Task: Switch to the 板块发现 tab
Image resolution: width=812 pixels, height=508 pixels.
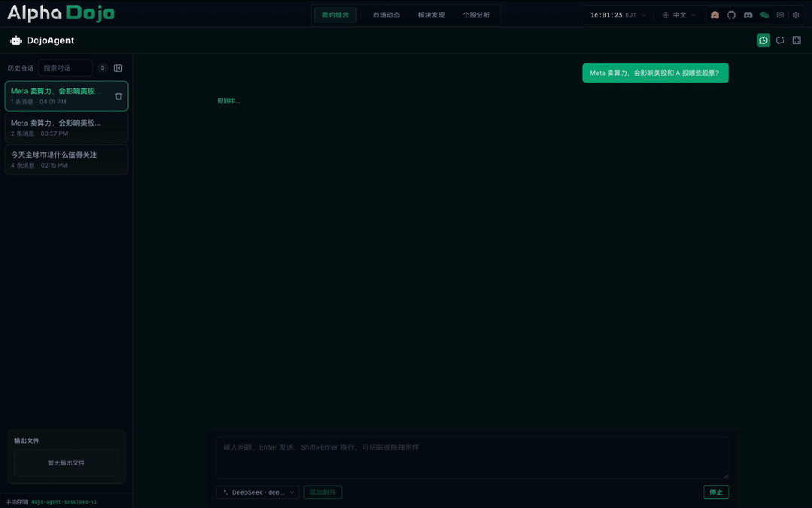Action: [431, 15]
